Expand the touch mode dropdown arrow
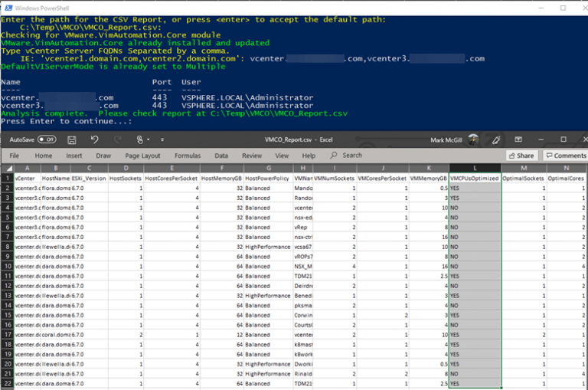 point(148,139)
